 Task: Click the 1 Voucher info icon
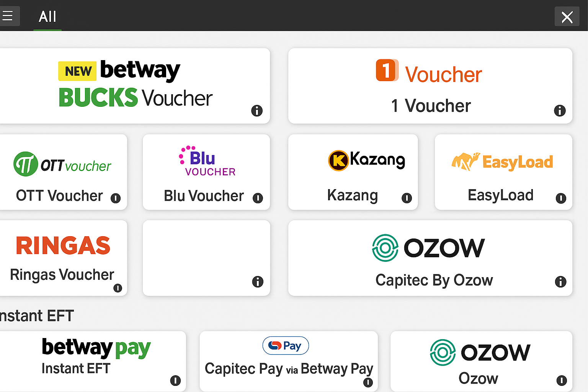(x=560, y=111)
